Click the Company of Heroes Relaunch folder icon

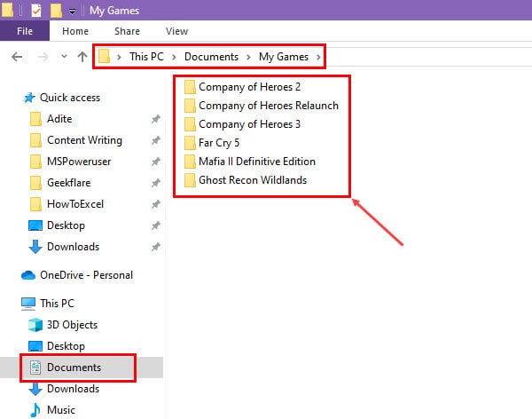pos(190,106)
